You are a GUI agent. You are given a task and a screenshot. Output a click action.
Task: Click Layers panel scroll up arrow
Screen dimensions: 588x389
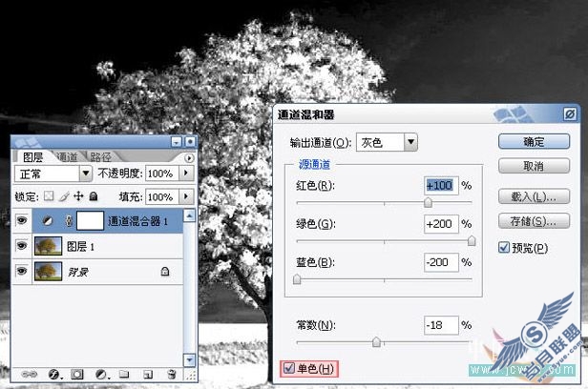189,215
